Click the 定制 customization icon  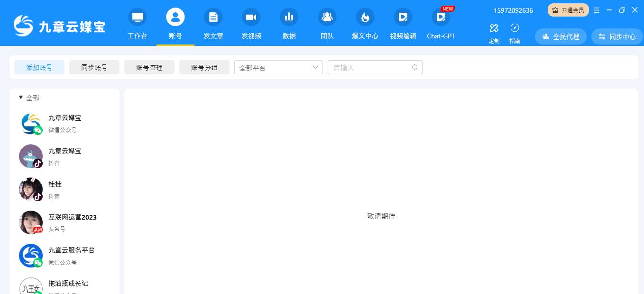pos(494,28)
